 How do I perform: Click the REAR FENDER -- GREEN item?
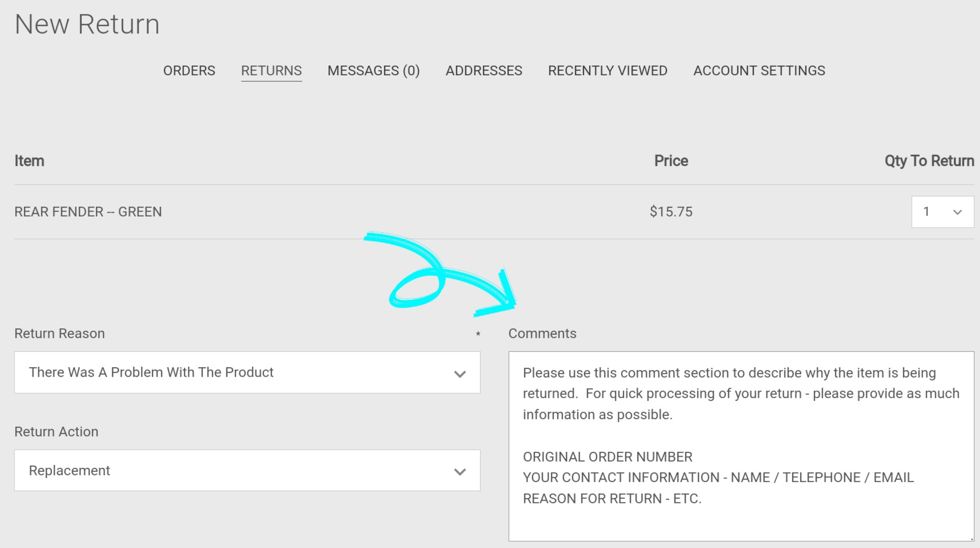coord(88,212)
